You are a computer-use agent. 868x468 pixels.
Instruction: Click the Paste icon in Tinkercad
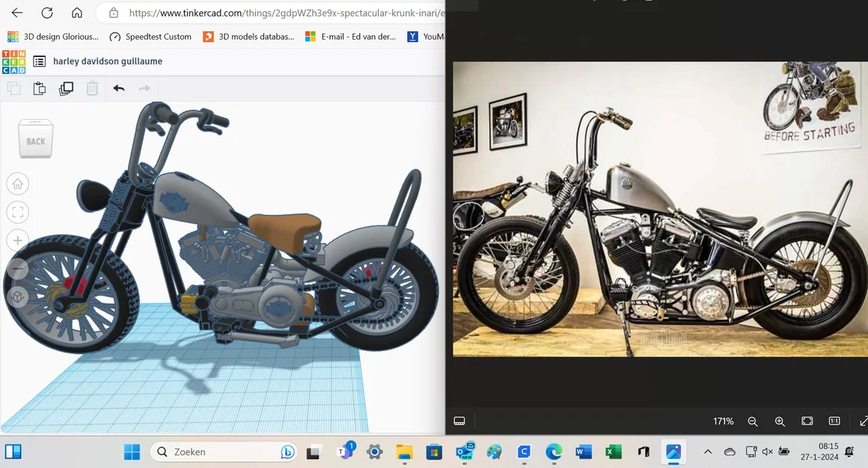39,88
